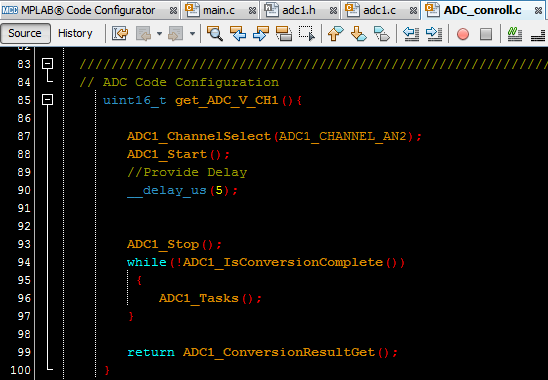Click Find Previous Occurrence icon
This screenshot has width=548, height=380.
click(238, 34)
